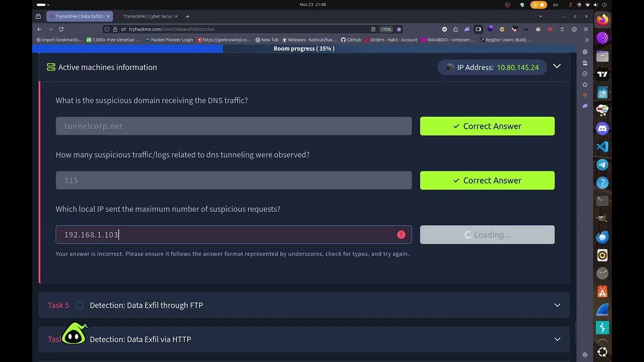Expand Task 5 FTP exfil section

tap(557, 305)
